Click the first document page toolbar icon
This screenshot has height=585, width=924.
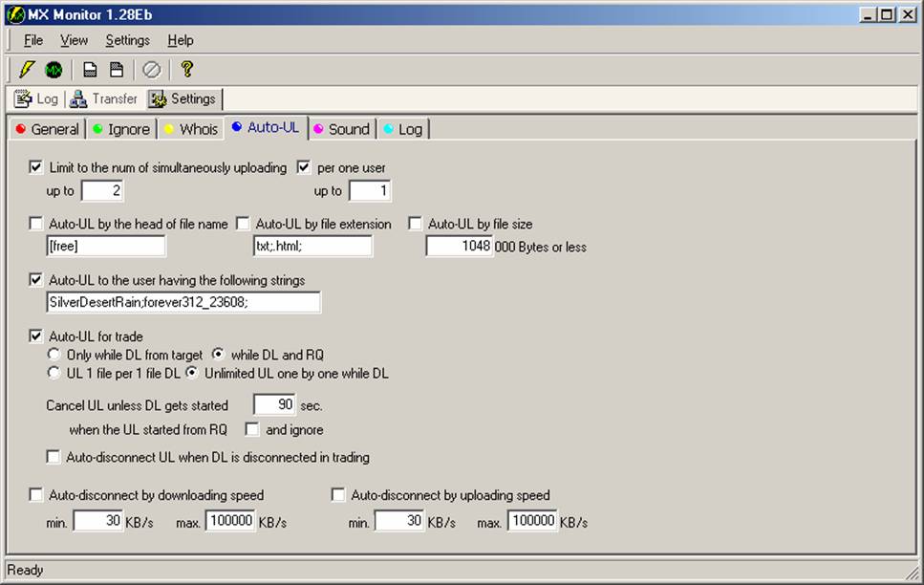pyautogui.click(x=90, y=70)
